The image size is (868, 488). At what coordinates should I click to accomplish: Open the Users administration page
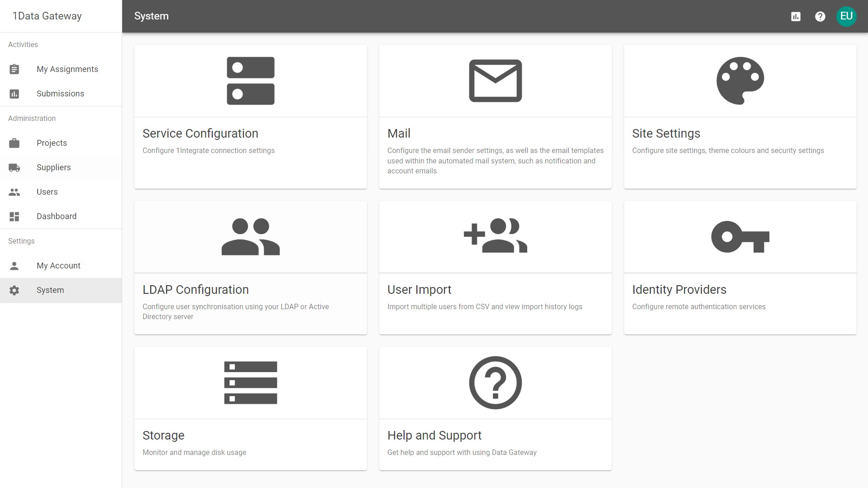click(x=47, y=192)
